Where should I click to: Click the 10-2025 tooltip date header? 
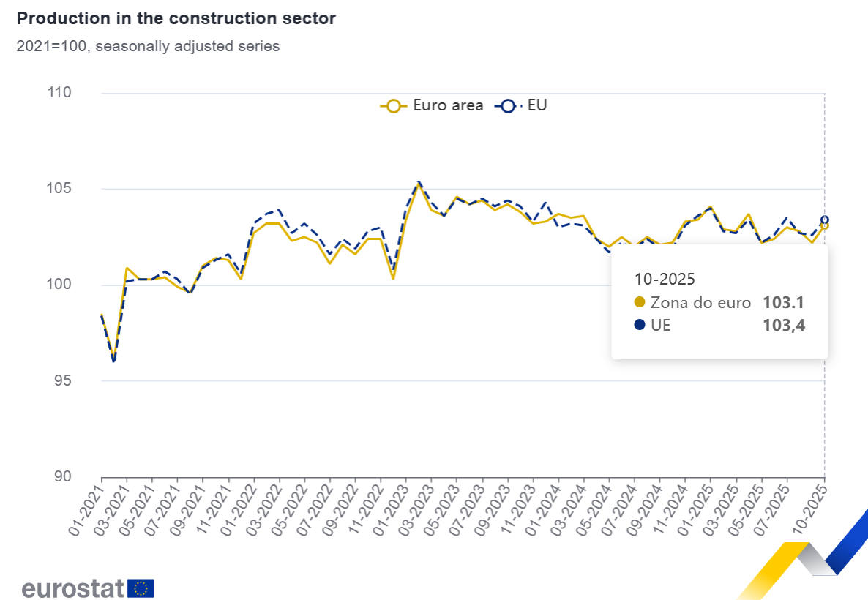[x=664, y=279]
